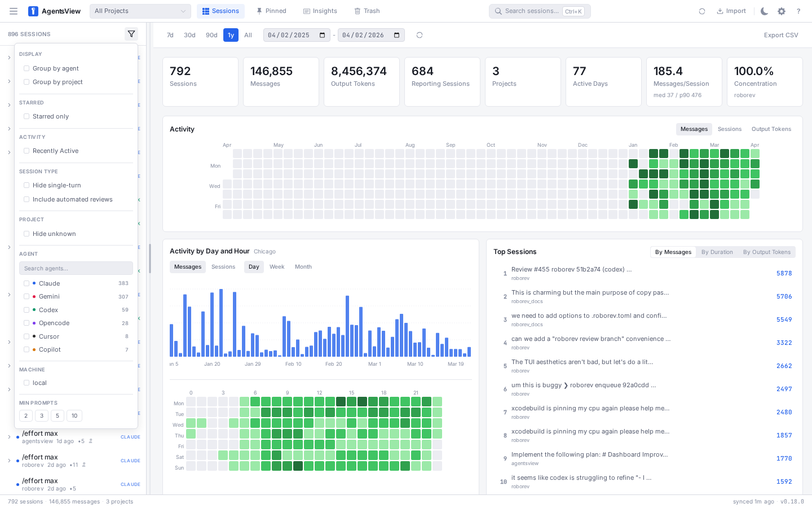Click the help question mark icon
Viewport: 812px width, 508px height.
[798, 11]
